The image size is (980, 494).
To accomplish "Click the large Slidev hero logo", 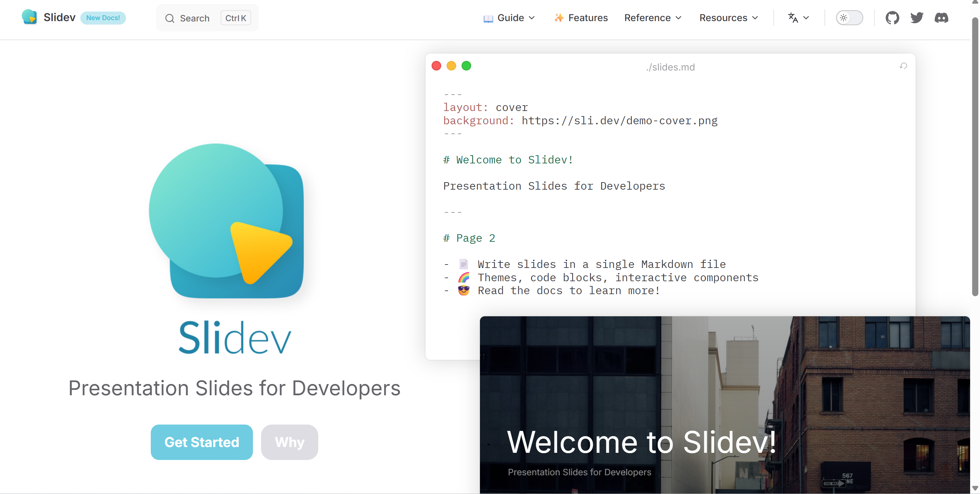I will pos(226,221).
